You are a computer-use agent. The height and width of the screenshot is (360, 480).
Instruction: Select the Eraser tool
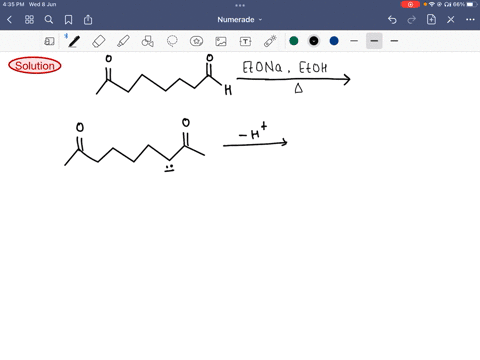99,41
